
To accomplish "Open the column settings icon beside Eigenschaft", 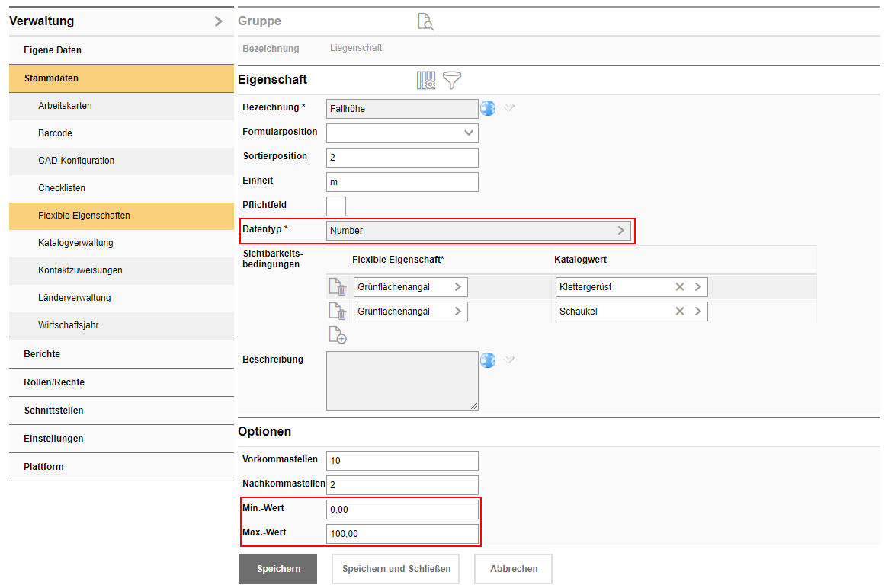I will [425, 80].
